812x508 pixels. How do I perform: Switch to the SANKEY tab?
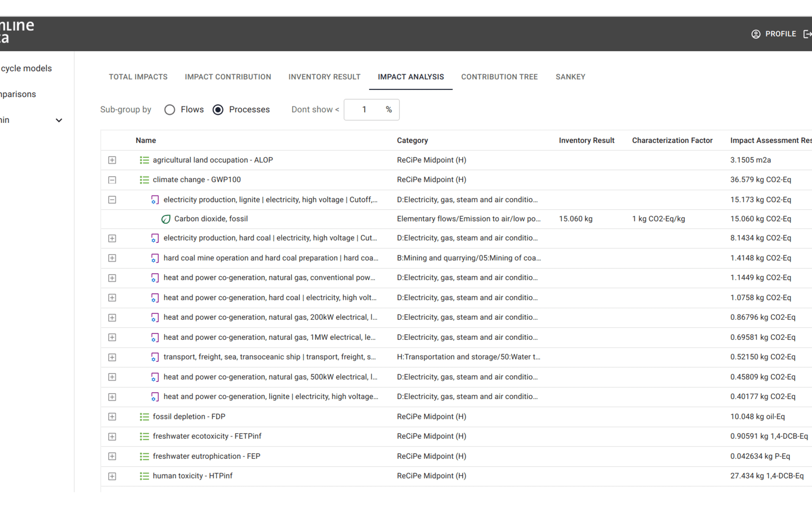pyautogui.click(x=570, y=77)
